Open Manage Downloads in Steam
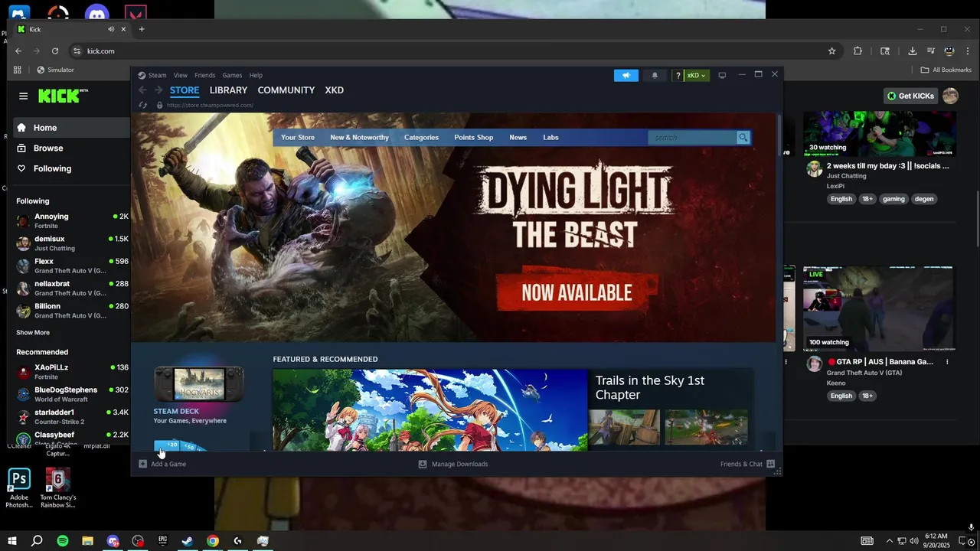The image size is (980, 551). (x=452, y=464)
